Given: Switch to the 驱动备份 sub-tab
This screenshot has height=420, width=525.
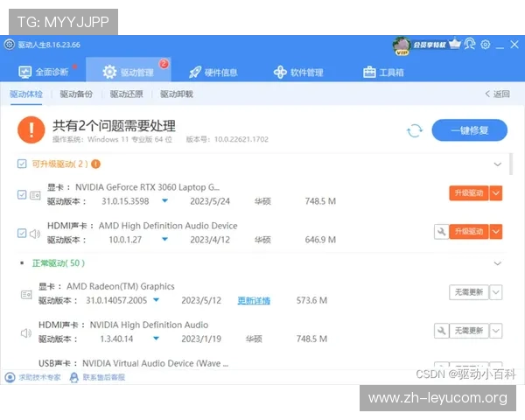Looking at the screenshot, I should coord(76,94).
